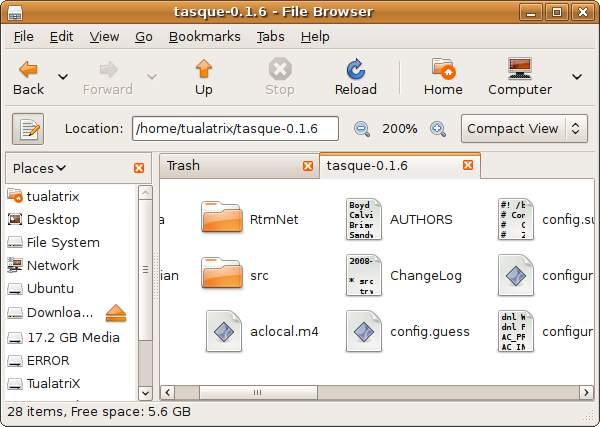Close the Trash tab
This screenshot has width=600, height=427.
point(306,166)
